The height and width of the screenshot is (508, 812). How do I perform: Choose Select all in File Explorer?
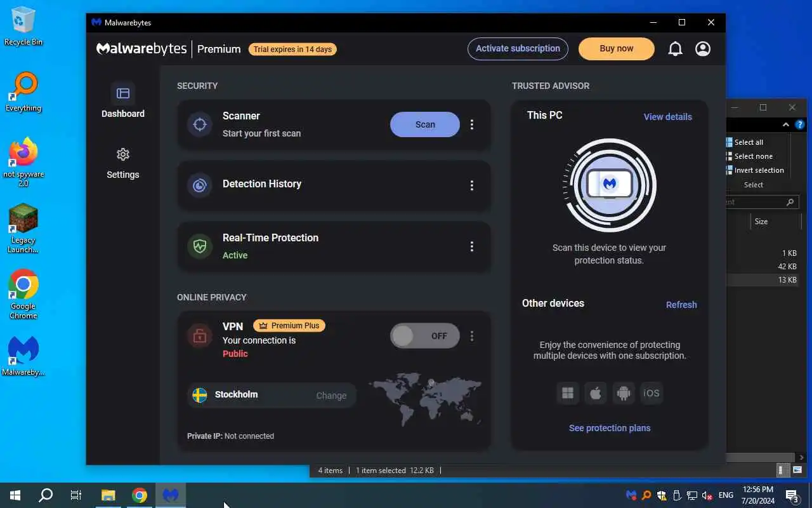tap(744, 142)
